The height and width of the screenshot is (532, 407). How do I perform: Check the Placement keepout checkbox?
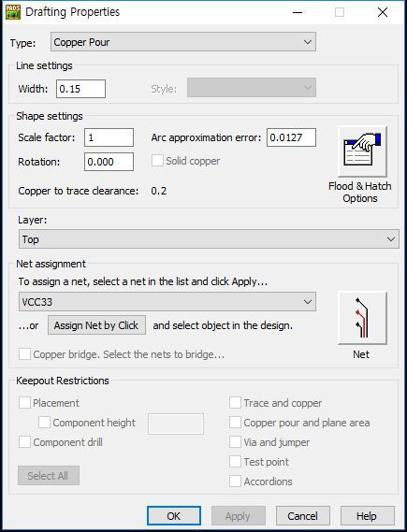[24, 403]
